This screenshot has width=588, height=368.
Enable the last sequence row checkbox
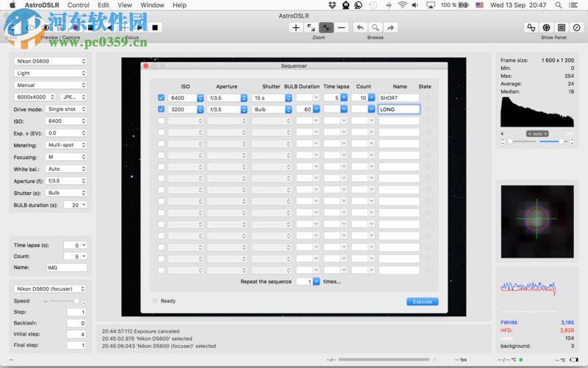(161, 270)
